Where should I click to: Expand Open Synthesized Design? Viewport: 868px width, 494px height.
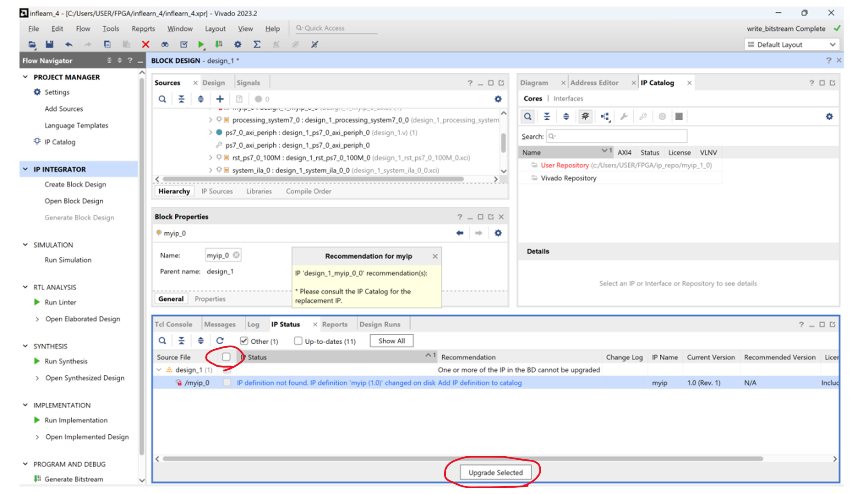tap(37, 378)
